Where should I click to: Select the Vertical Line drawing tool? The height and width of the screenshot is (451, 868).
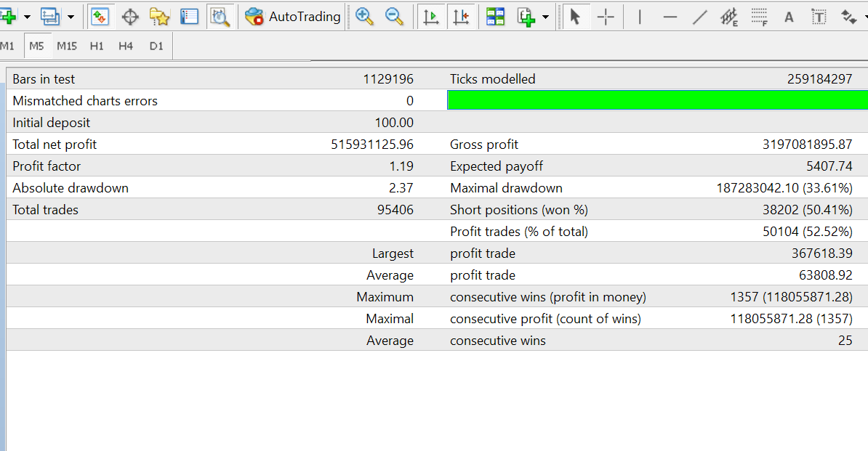pos(640,17)
